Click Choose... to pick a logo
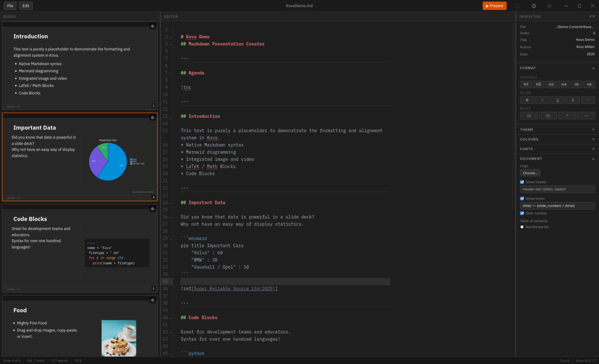Viewport: 599px width, 364px height. point(530,173)
